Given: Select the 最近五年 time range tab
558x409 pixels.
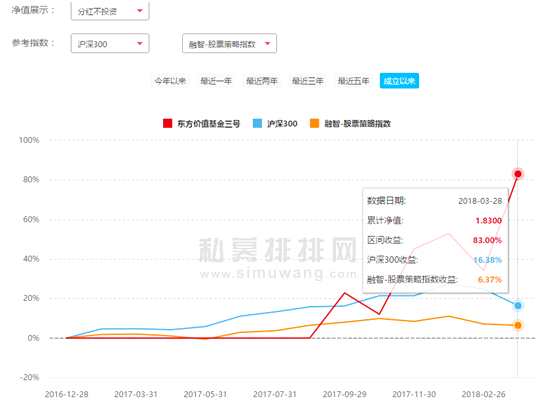Looking at the screenshot, I should point(353,81).
